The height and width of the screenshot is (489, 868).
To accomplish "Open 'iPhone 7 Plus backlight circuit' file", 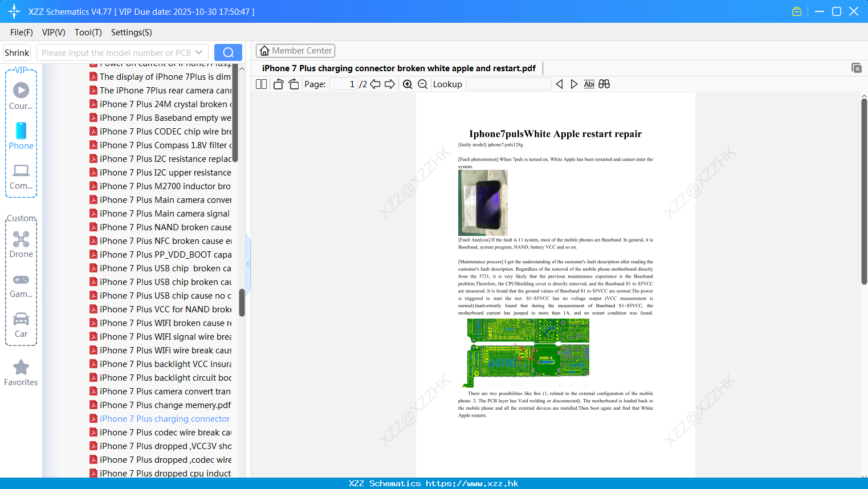I will [161, 378].
